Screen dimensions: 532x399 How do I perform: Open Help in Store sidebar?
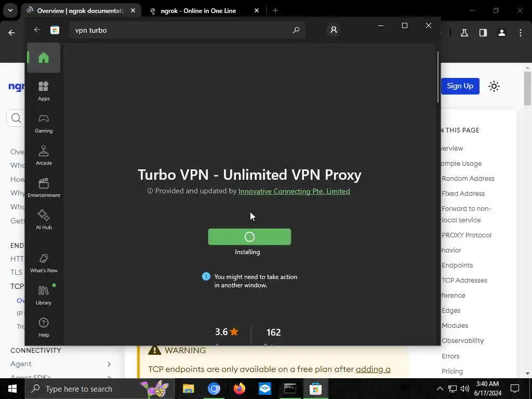44,327
